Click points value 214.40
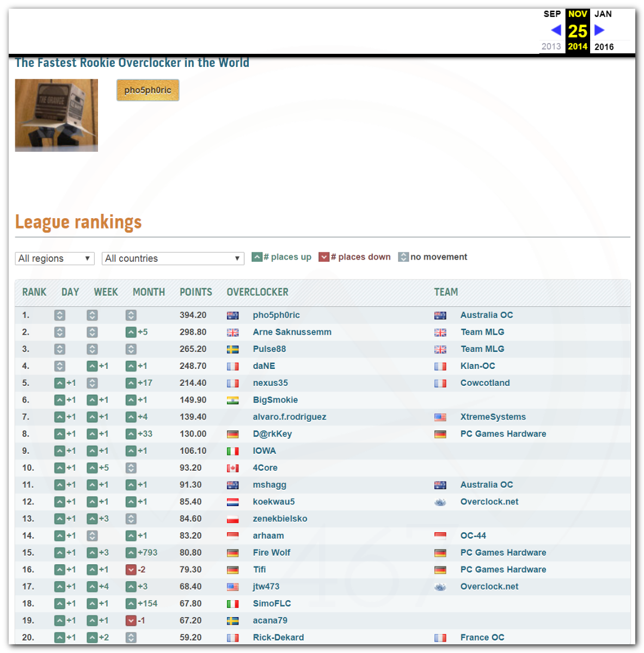Viewport: 644px width, 653px height. (x=193, y=383)
